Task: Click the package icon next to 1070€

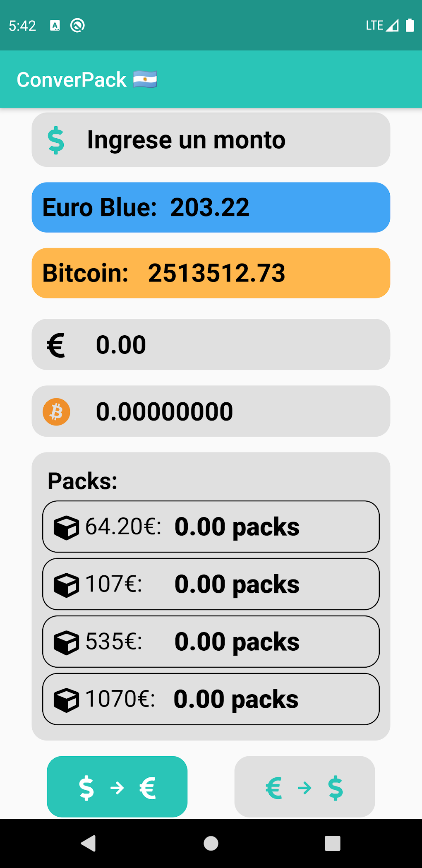Action: click(67, 699)
